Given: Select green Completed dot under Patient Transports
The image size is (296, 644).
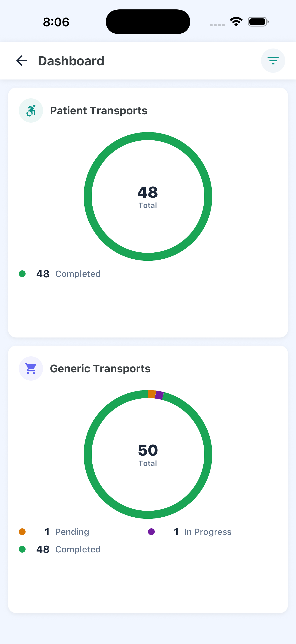Looking at the screenshot, I should tap(22, 274).
